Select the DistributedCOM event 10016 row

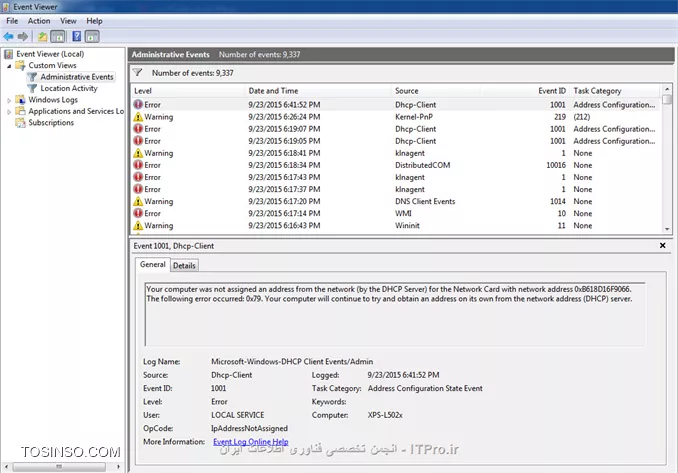tap(396, 165)
